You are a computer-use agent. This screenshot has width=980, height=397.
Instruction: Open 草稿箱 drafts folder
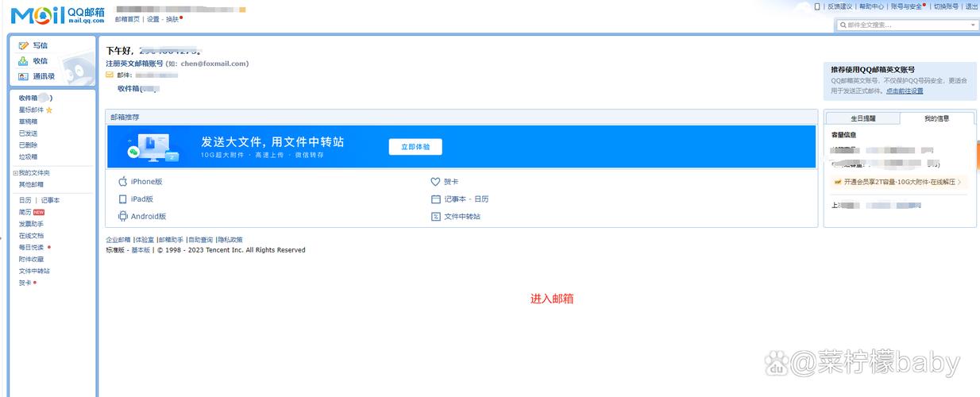[x=28, y=121]
